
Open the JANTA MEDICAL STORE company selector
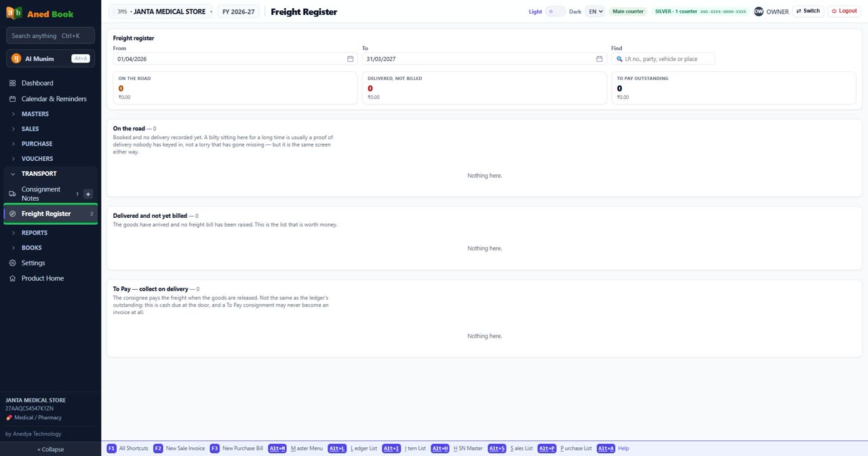pos(161,12)
